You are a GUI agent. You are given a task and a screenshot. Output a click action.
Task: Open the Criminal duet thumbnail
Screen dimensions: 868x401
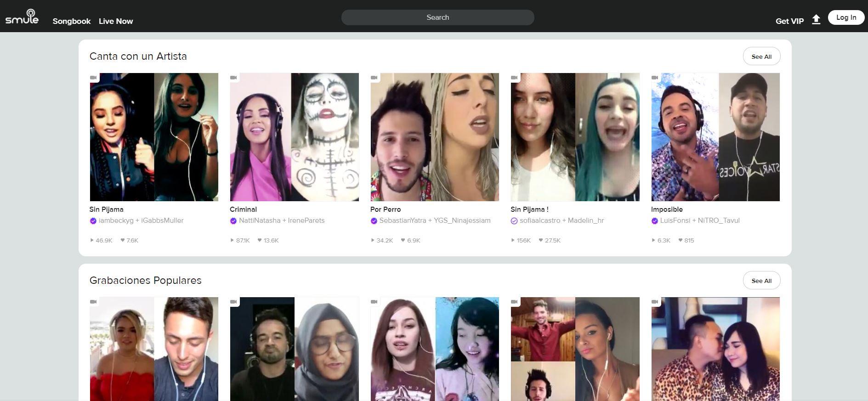[x=294, y=137]
